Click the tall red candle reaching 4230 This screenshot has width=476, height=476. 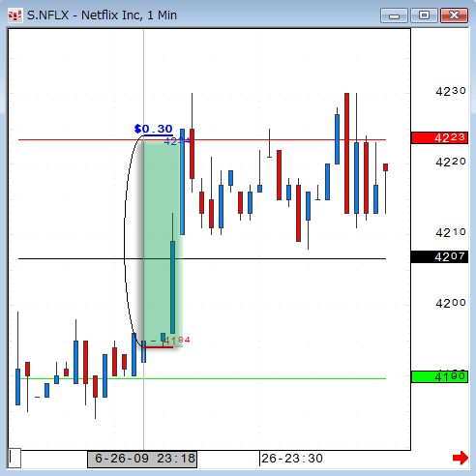tap(346, 153)
